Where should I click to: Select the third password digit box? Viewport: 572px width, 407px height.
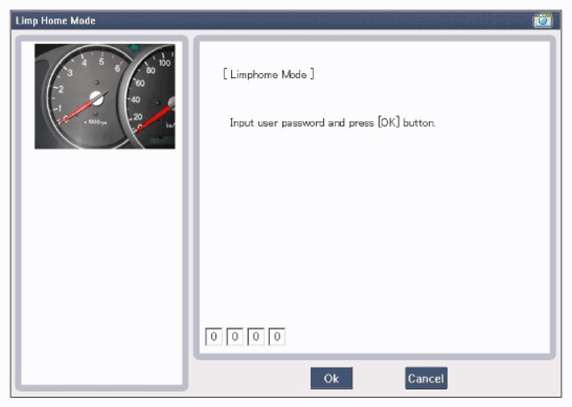256,336
